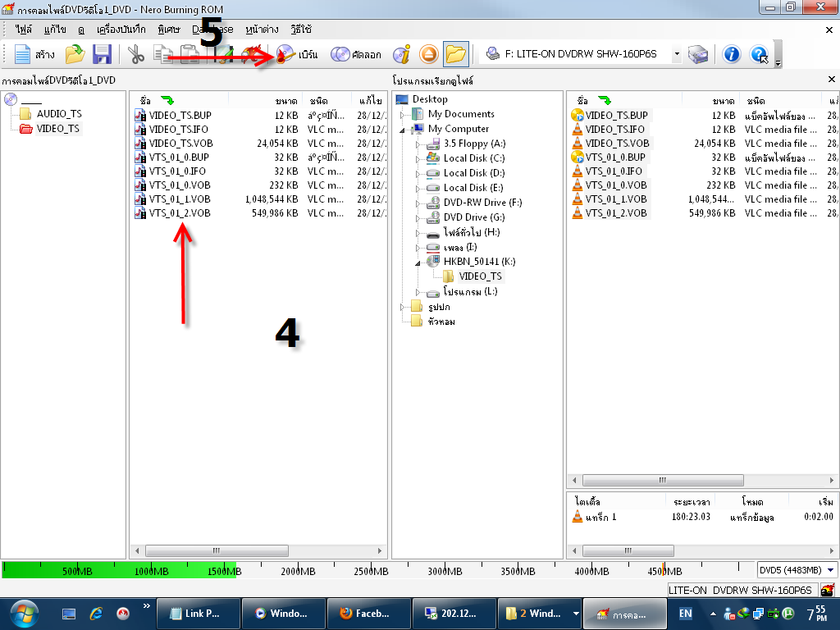This screenshot has width=840, height=630.
Task: Click the choose recorder drive icon
Action: (x=697, y=54)
